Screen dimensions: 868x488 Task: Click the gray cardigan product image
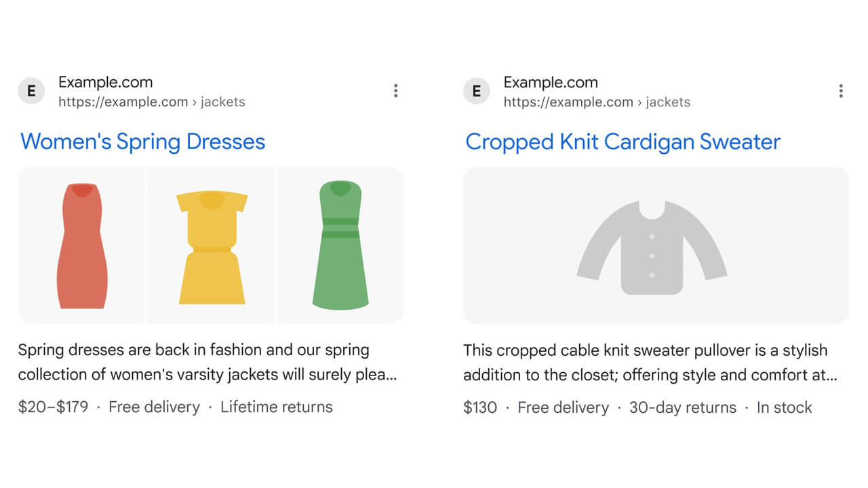pyautogui.click(x=655, y=245)
